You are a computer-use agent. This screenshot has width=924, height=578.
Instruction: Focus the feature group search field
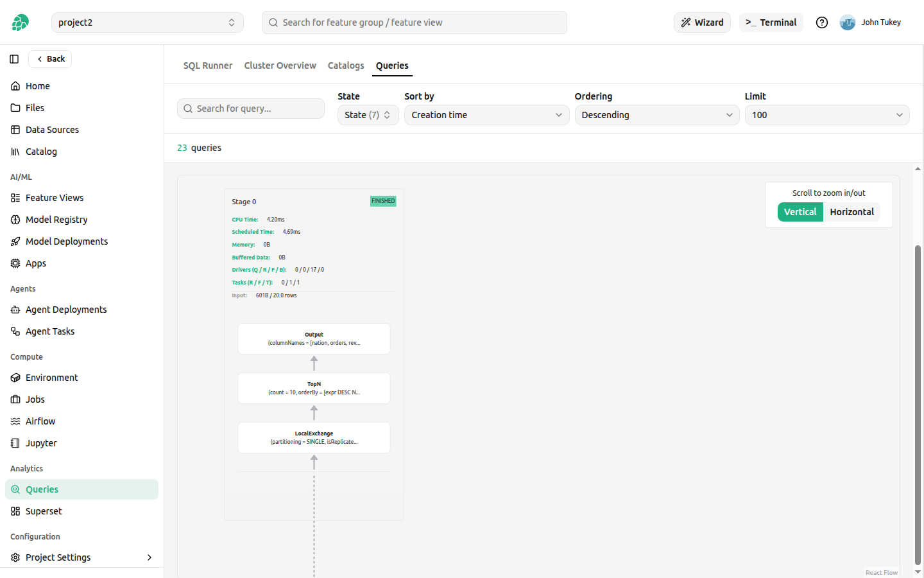coord(415,22)
